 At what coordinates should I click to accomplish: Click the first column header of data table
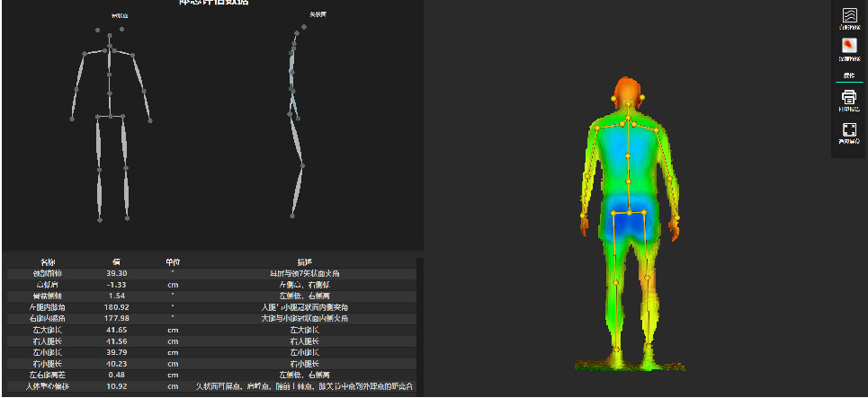coord(49,262)
